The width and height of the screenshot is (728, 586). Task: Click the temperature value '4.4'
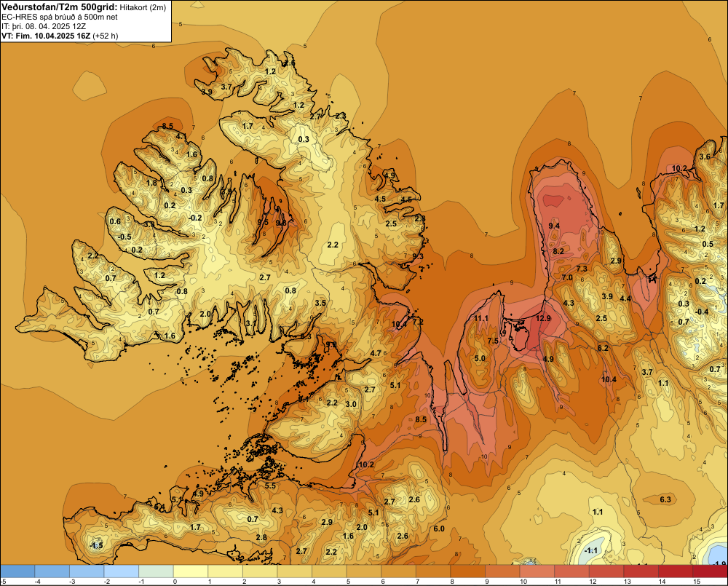coord(625,298)
